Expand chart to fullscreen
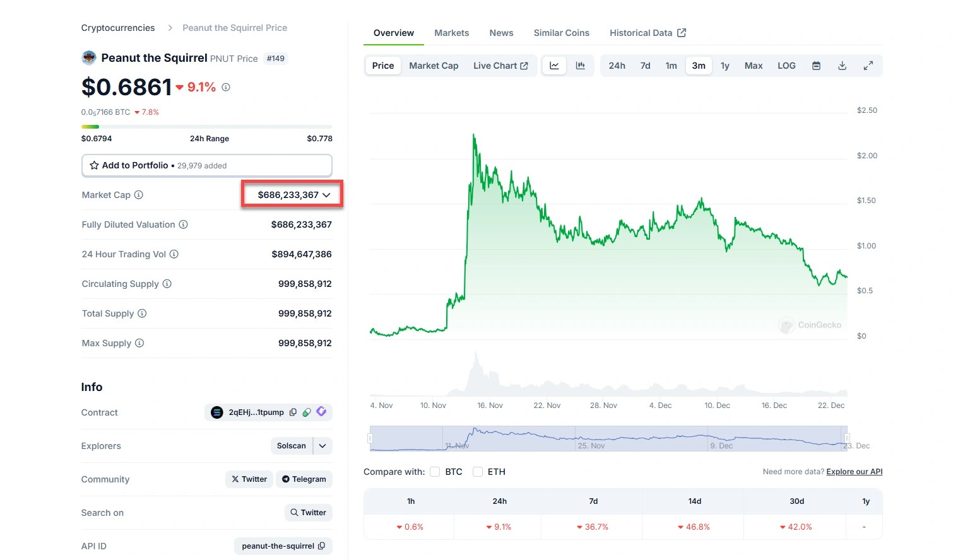 pos(868,66)
